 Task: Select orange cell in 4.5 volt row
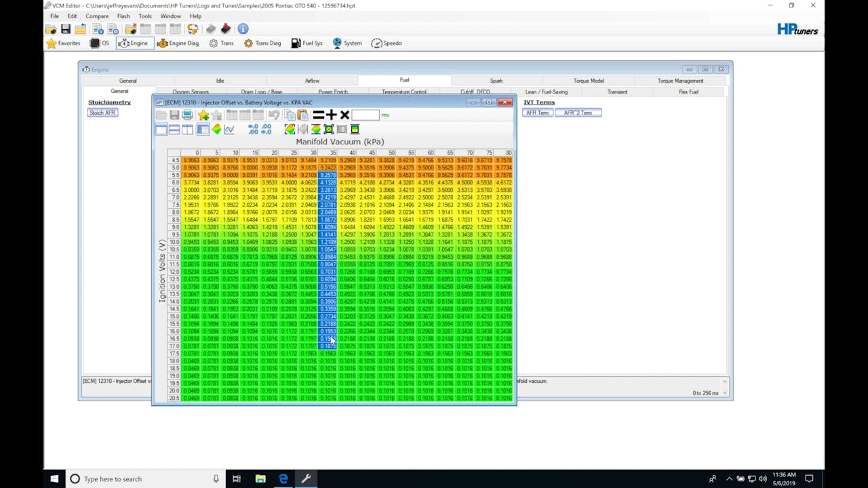191,161
